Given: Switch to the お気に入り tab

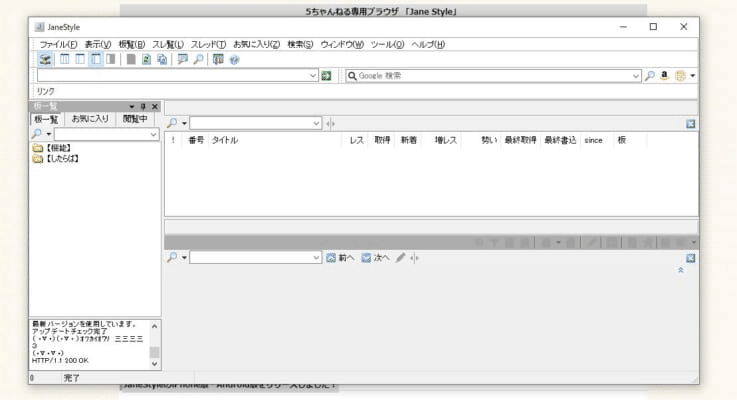Looking at the screenshot, I should pos(90,119).
